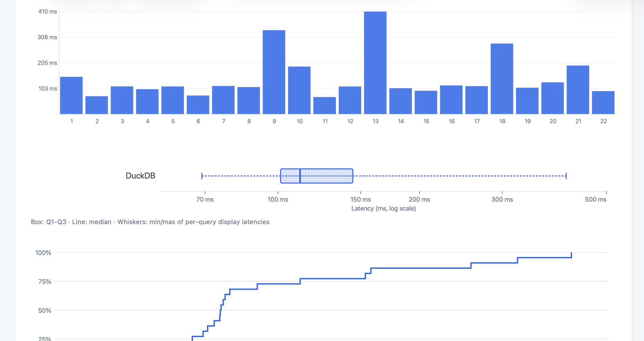Select the bar for query 6
Screen dimensions: 644x341
click(x=198, y=105)
